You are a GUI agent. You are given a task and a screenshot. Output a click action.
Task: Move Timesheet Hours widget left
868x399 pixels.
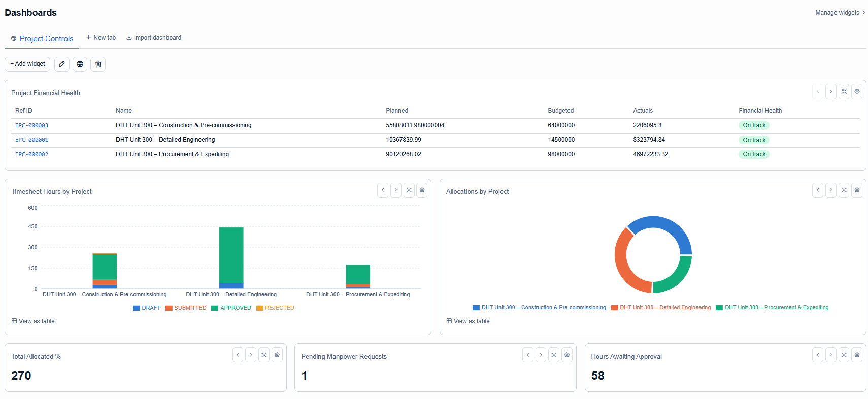pyautogui.click(x=383, y=190)
